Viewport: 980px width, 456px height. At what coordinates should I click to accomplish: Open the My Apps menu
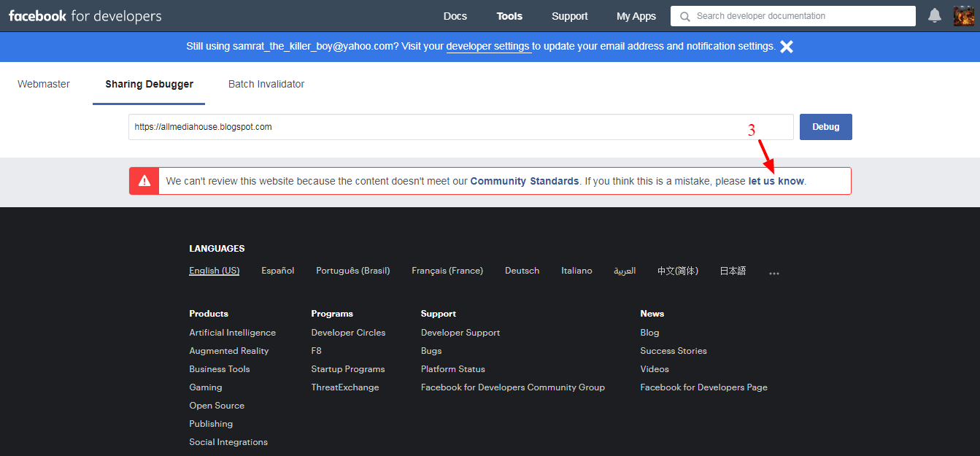636,16
